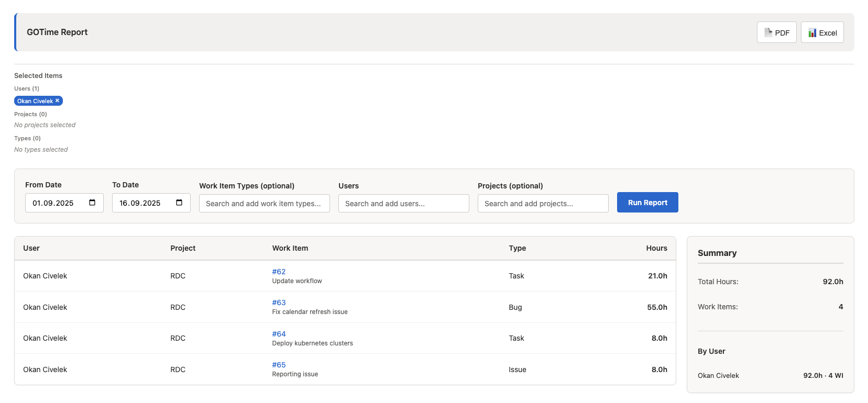
Task: Open To Date calendar picker icon
Action: coord(179,203)
